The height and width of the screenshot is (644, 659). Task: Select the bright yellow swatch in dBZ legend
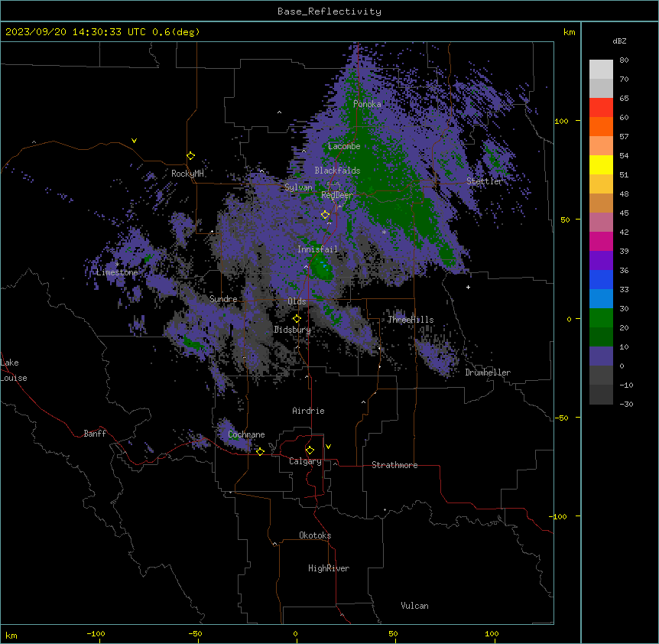(x=601, y=164)
